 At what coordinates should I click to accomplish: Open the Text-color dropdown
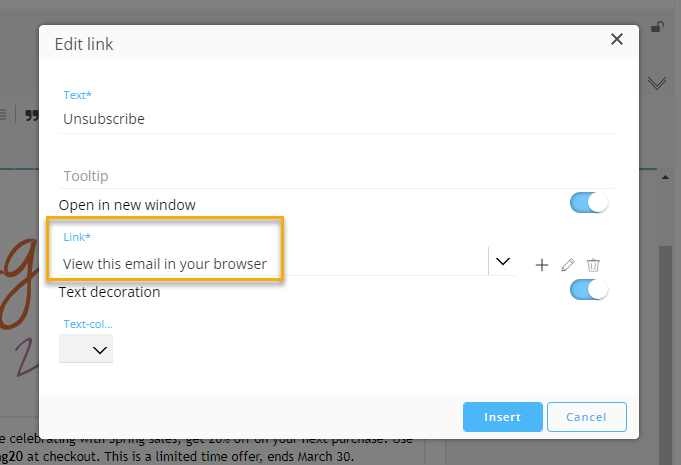(x=86, y=349)
